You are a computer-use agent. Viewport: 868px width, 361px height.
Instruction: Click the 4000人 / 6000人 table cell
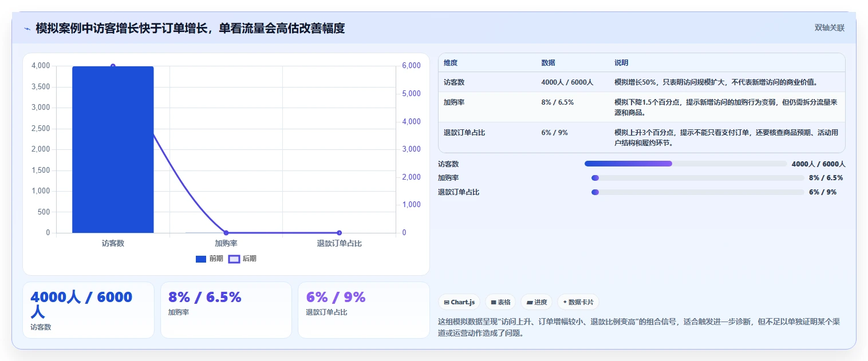click(567, 82)
